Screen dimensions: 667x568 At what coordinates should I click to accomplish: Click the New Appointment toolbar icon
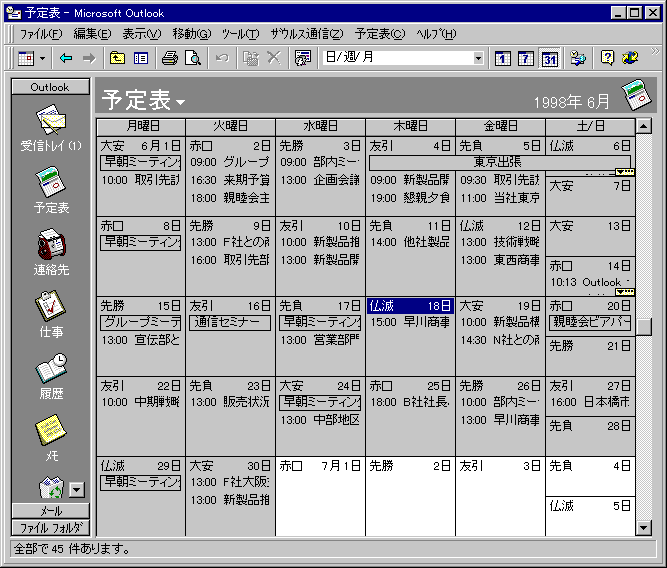click(x=26, y=58)
